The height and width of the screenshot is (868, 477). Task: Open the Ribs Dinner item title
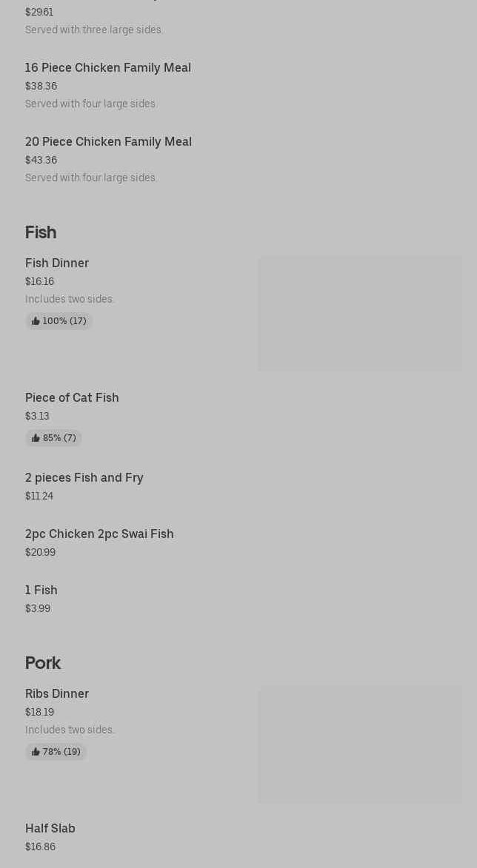click(x=57, y=694)
